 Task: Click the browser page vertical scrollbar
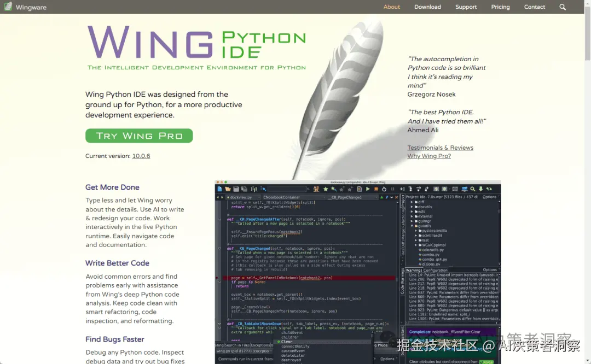pos(588,34)
